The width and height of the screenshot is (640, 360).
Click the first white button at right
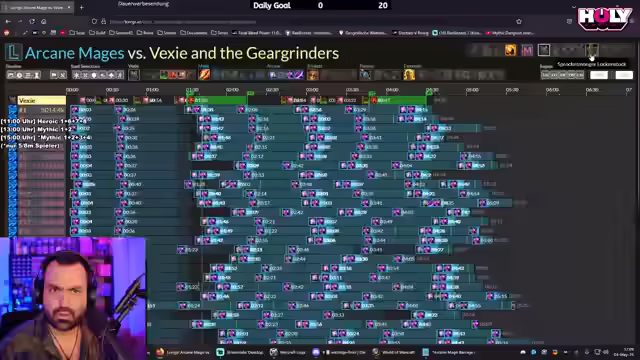(599, 75)
